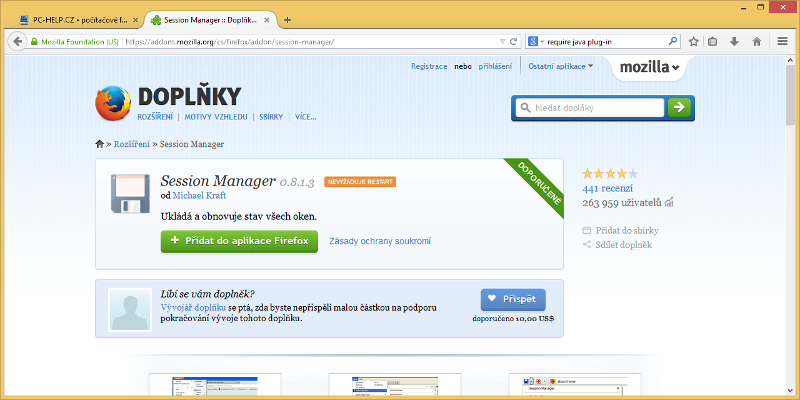The image size is (800, 400).
Task: Click the star rating display
Action: (610, 174)
